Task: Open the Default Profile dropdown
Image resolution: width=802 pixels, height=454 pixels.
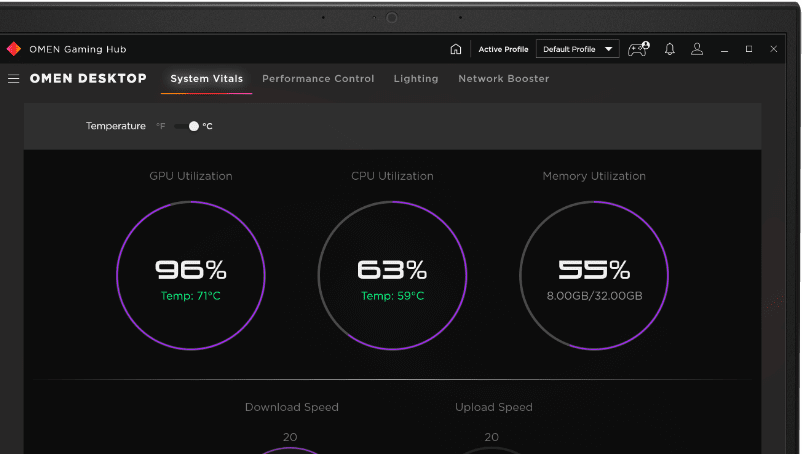Action: click(x=577, y=49)
